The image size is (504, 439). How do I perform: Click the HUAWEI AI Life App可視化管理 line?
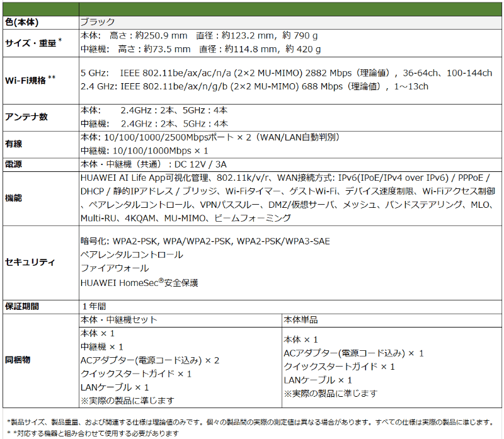point(285,178)
